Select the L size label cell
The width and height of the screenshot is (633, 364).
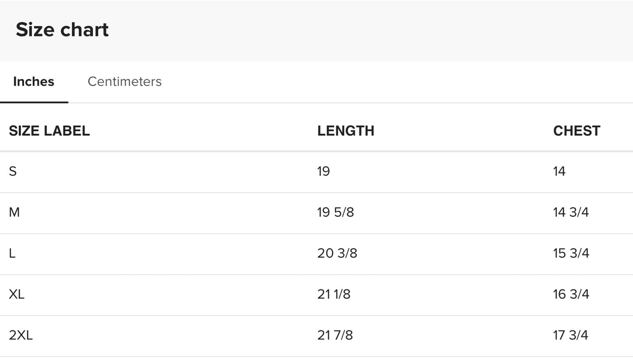(x=12, y=253)
